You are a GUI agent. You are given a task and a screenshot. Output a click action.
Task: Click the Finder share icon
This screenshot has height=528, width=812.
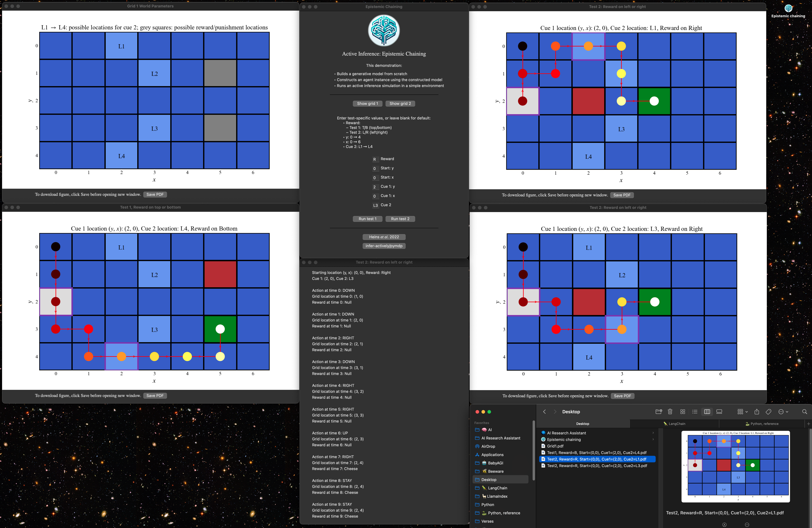757,412
